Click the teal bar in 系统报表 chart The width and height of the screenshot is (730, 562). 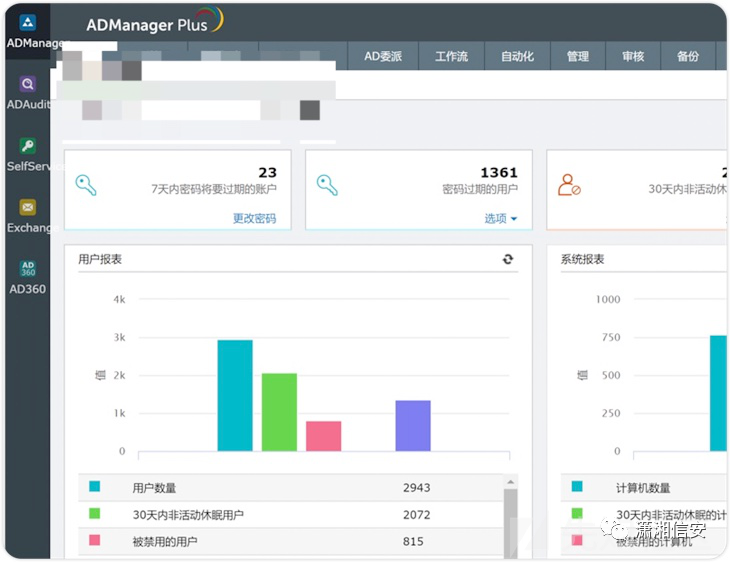point(718,393)
